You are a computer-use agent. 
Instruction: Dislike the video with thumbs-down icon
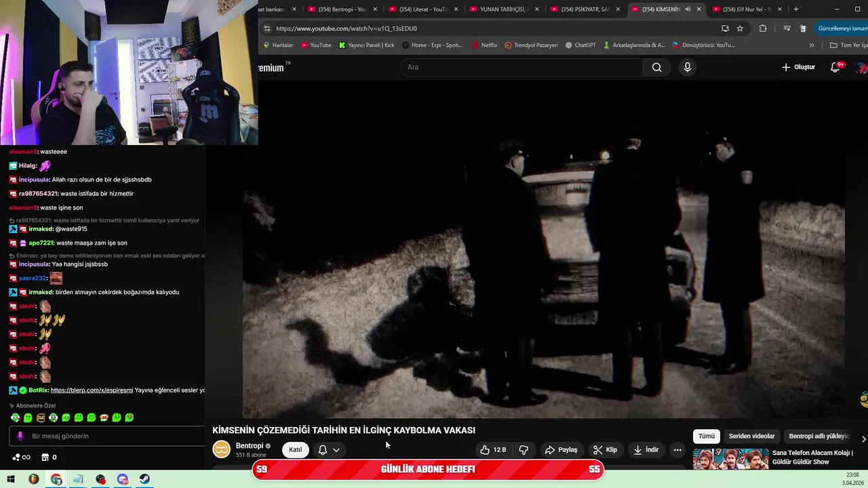pyautogui.click(x=524, y=450)
